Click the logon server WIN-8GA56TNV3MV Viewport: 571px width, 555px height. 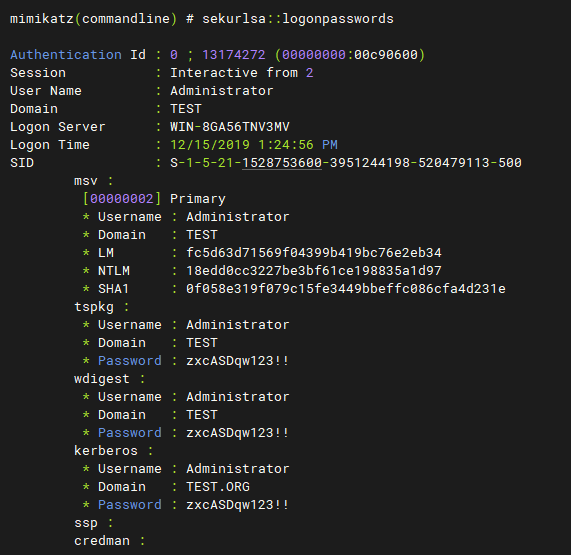(229, 127)
